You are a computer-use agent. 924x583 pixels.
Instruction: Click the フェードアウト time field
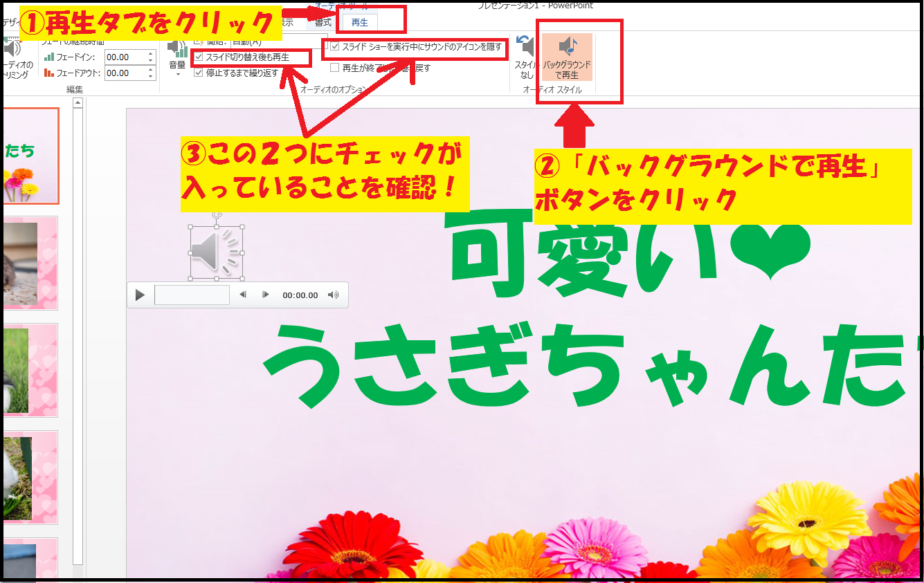tap(125, 73)
